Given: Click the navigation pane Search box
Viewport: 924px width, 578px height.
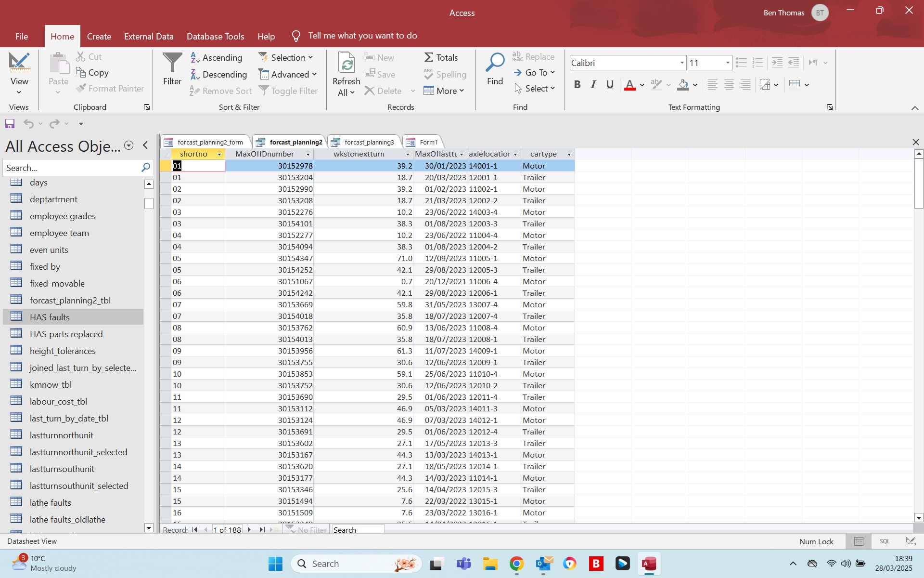Looking at the screenshot, I should pyautogui.click(x=71, y=168).
